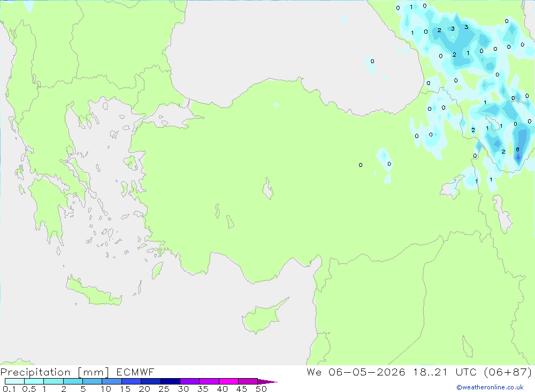Click the '18..21 UTC' time text
This screenshot has height=392, width=535.
coord(445,372)
